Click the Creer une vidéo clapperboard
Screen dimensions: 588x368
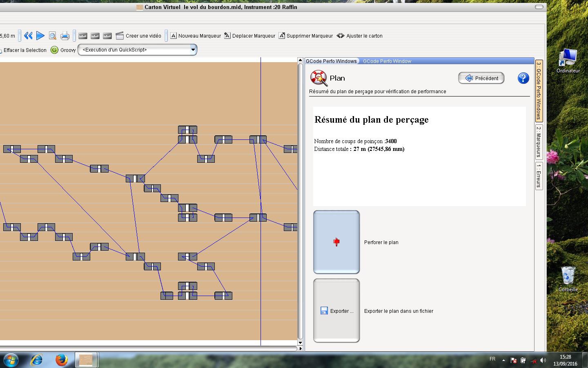138,36
